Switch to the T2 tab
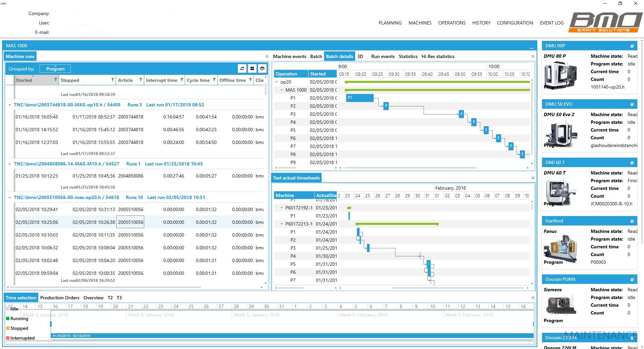The image size is (644, 349). pos(110,298)
